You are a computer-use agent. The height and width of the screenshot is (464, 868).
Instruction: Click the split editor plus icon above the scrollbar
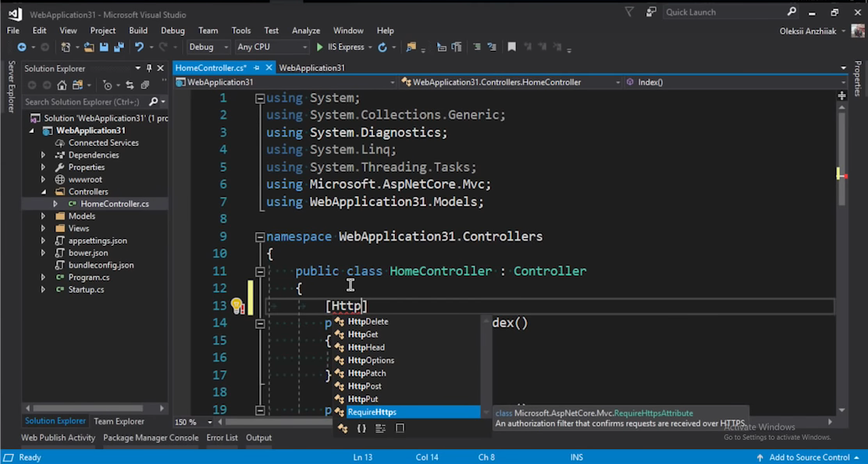pos(842,96)
